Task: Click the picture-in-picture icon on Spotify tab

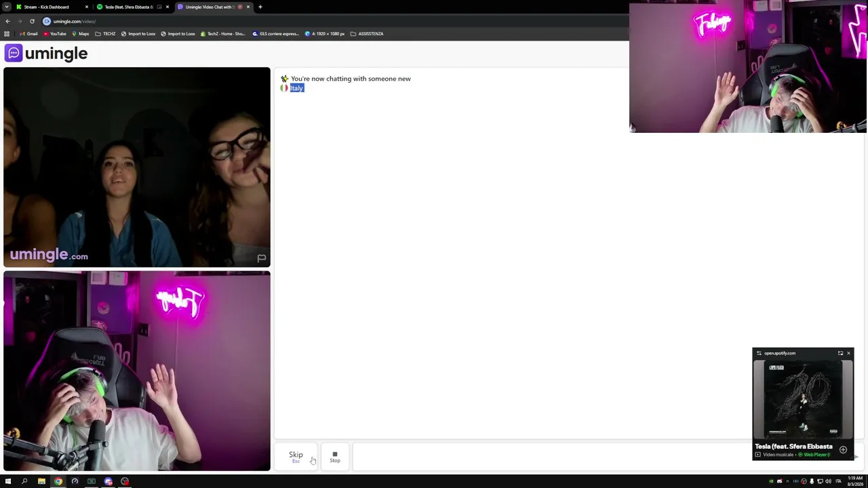Action: [159, 7]
